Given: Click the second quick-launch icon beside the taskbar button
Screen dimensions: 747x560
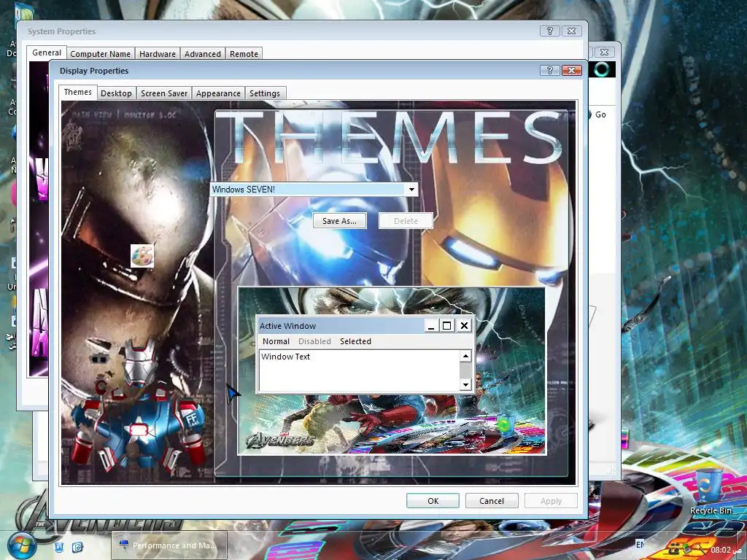Looking at the screenshot, I should coord(77,547).
